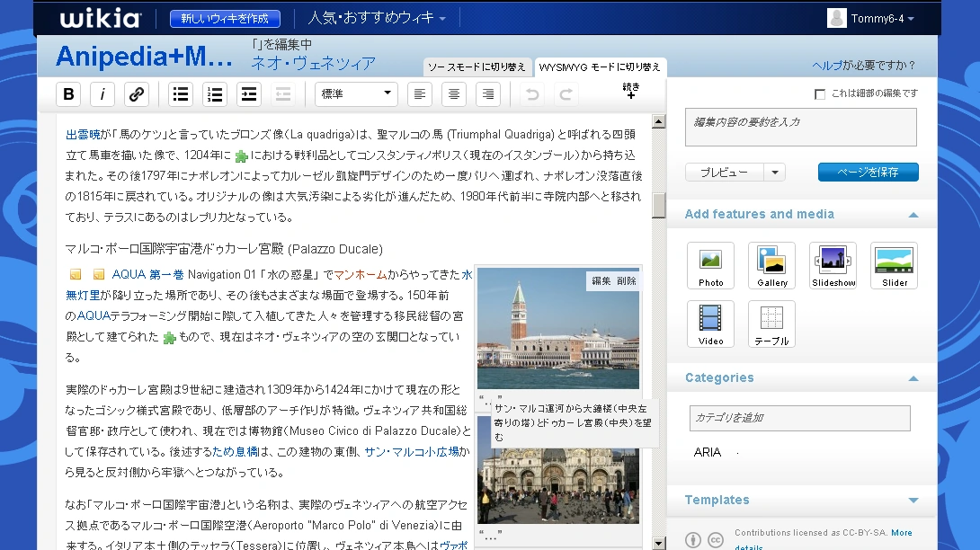Toggle bold formatting in the editor toolbar

68,94
